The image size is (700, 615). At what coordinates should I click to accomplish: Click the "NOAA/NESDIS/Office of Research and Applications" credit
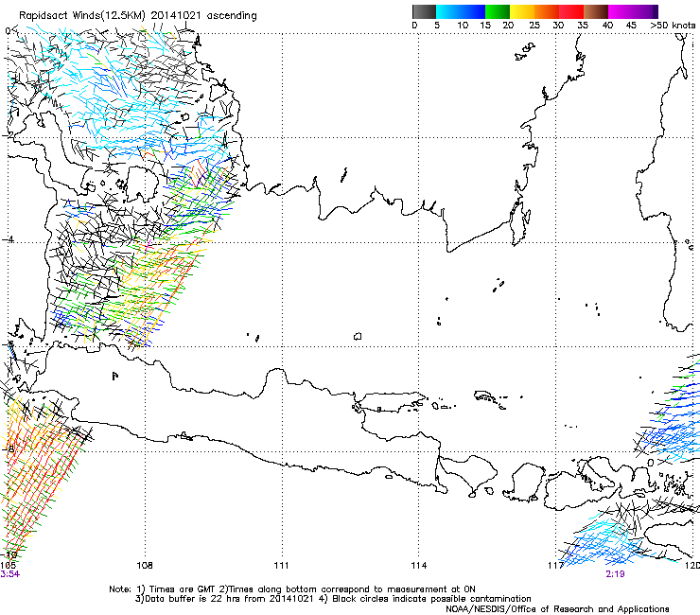click(x=557, y=609)
